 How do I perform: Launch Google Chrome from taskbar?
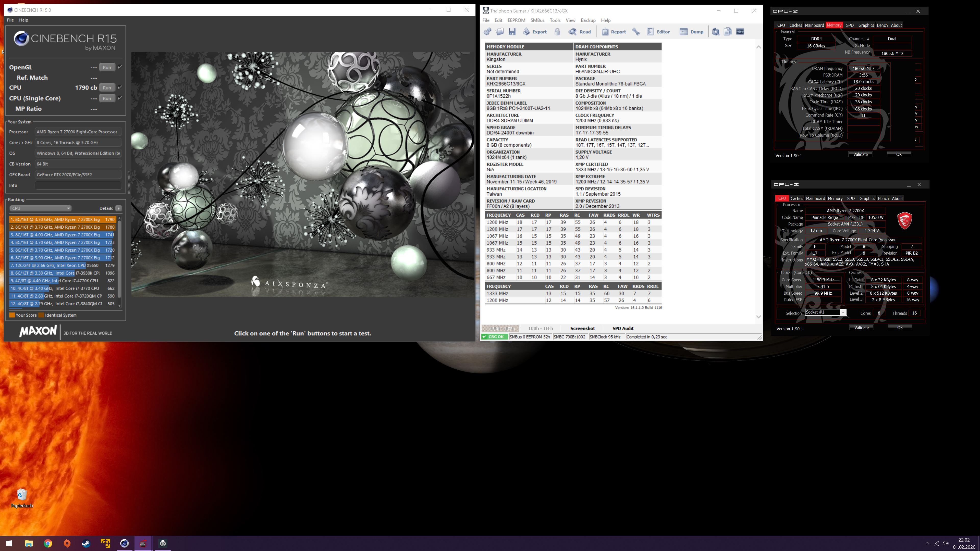click(x=48, y=543)
